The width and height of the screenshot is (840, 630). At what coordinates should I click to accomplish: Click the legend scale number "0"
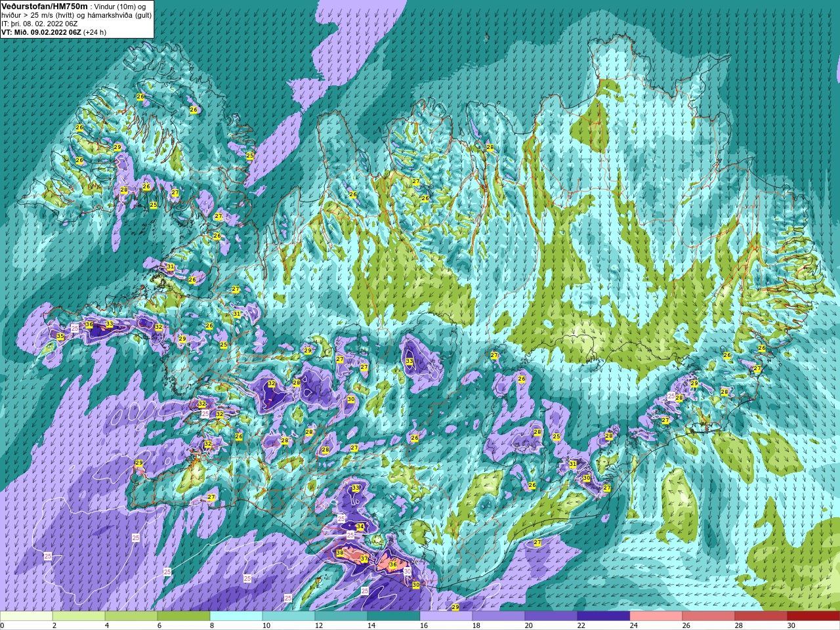[x=3, y=625]
